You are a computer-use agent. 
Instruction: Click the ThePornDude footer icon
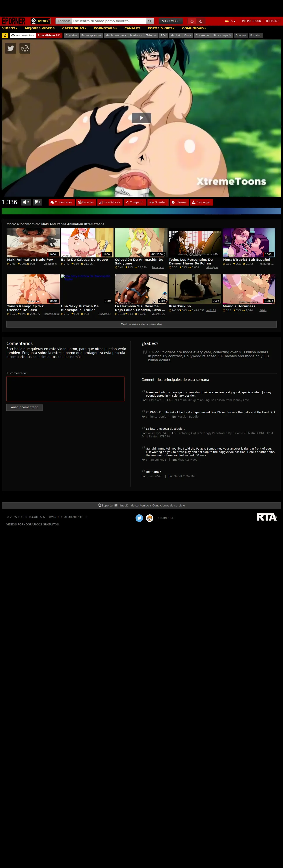[x=150, y=518]
